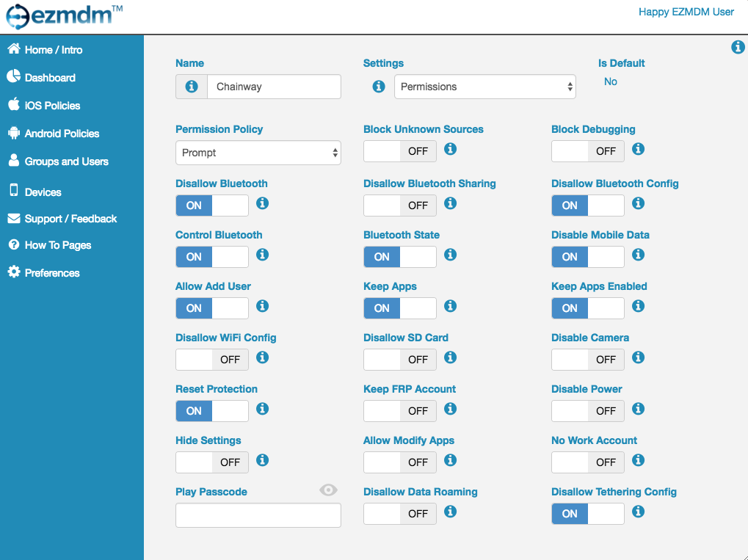Screen dimensions: 748x560
Task: Turn on Block Unknown Sources
Action: (400, 151)
